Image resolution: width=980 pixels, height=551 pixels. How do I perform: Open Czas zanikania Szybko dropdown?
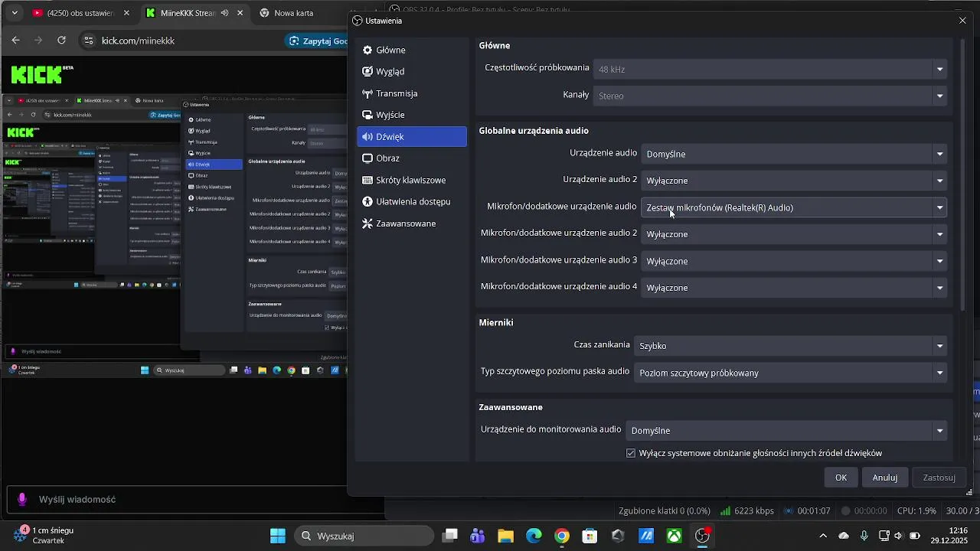tap(790, 346)
